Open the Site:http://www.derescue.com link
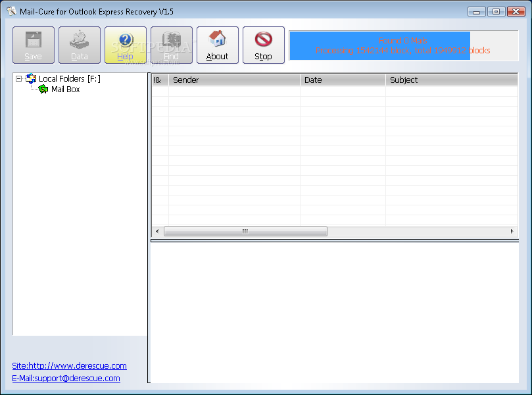Screen dimensions: 532x395 (69, 366)
